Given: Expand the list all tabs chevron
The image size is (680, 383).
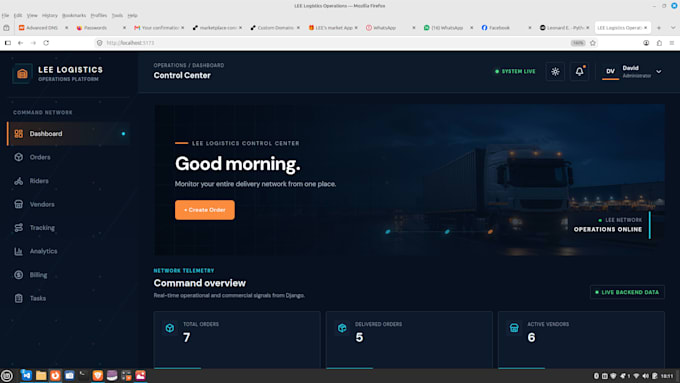Looking at the screenshot, I should tap(673, 28).
